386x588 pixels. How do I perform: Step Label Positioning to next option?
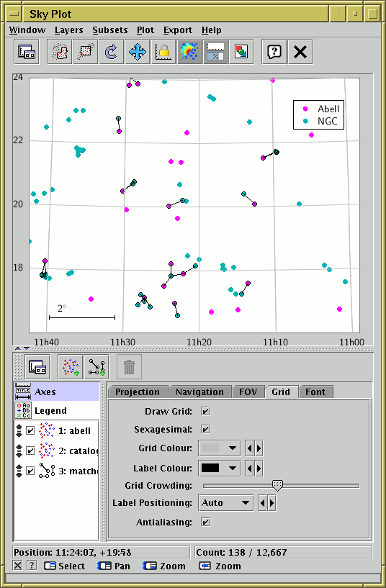click(271, 503)
